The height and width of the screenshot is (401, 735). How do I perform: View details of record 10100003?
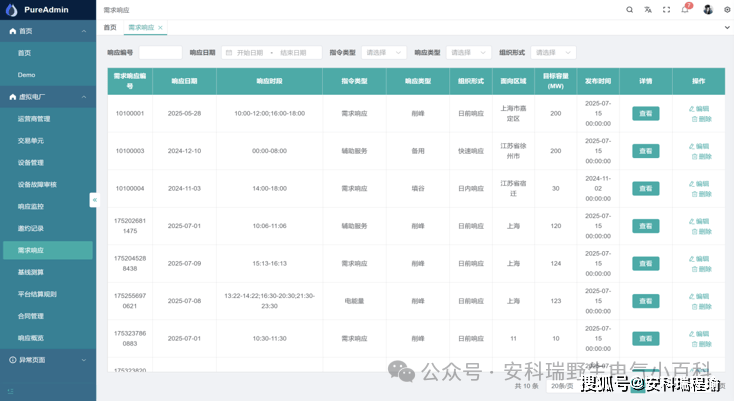[x=645, y=151]
